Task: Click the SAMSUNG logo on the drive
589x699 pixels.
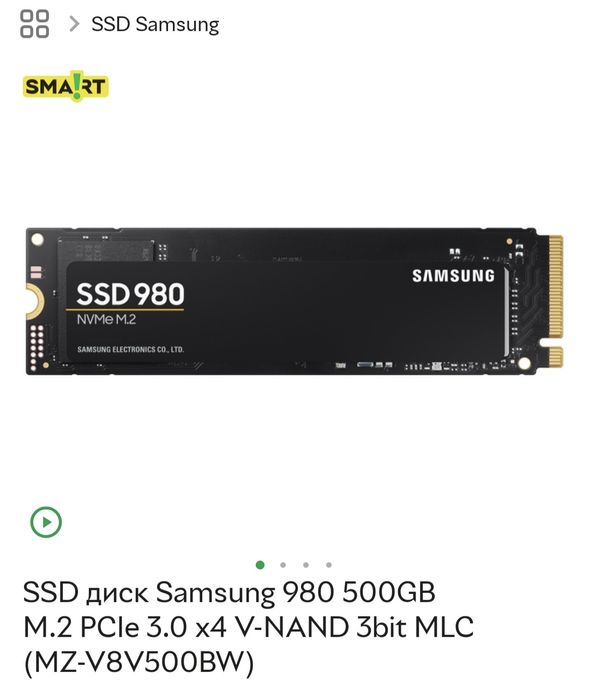Action: click(453, 276)
